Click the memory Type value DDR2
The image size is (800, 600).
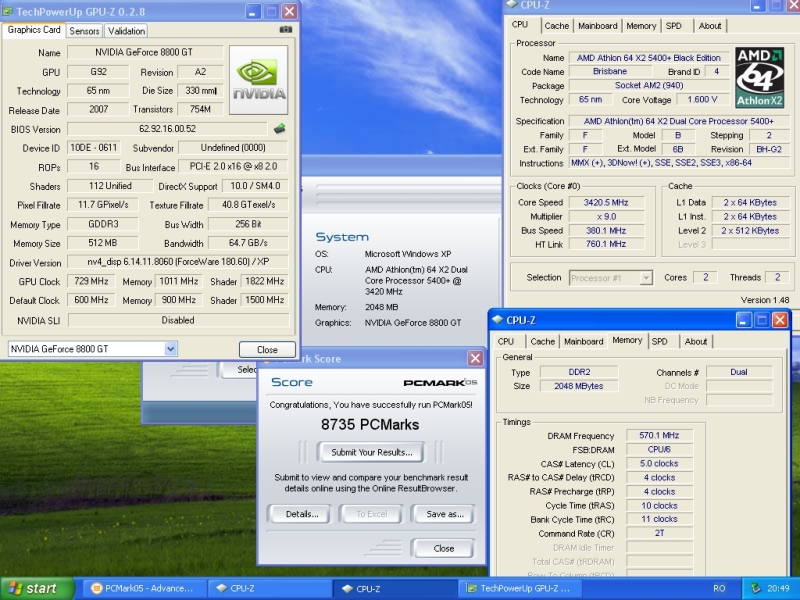click(579, 372)
